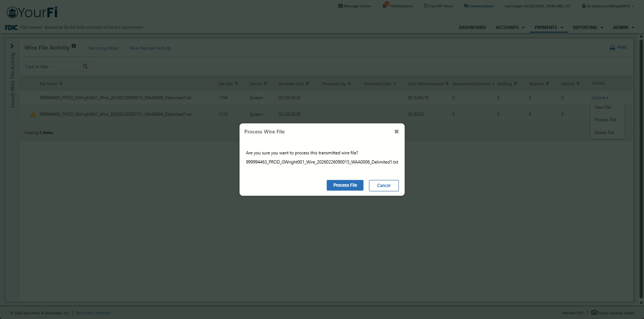
Task: Click the info icon beside Wire File Activity
Action: [74, 46]
